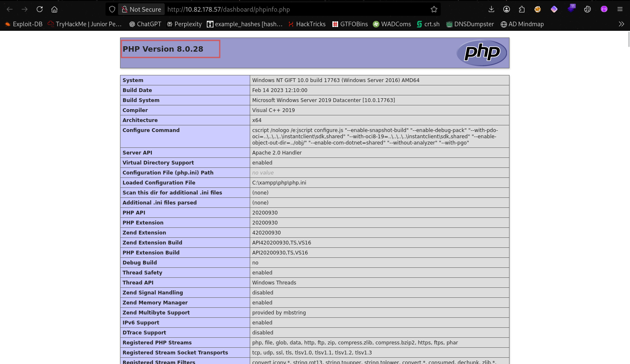Open the Exploit-DB bookmark
The image size is (630, 364).
[24, 24]
